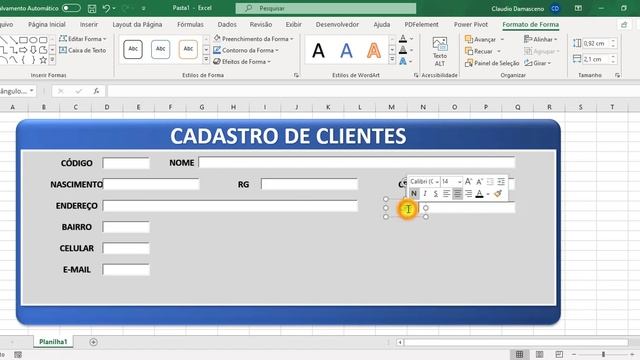Expand the Name Box dropdown arrow
Viewport: 640px width, 360px height.
coord(31,91)
